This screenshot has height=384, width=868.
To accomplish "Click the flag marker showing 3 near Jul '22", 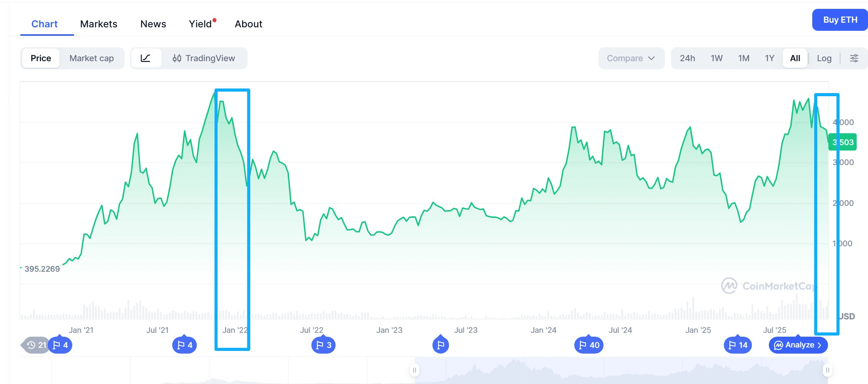I will click(x=323, y=345).
